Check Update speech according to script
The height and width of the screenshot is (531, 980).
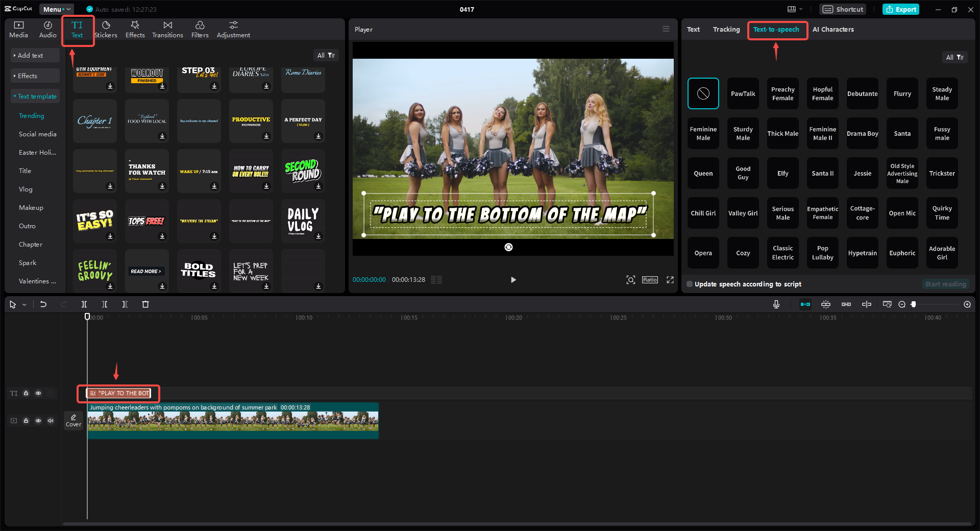coord(690,284)
